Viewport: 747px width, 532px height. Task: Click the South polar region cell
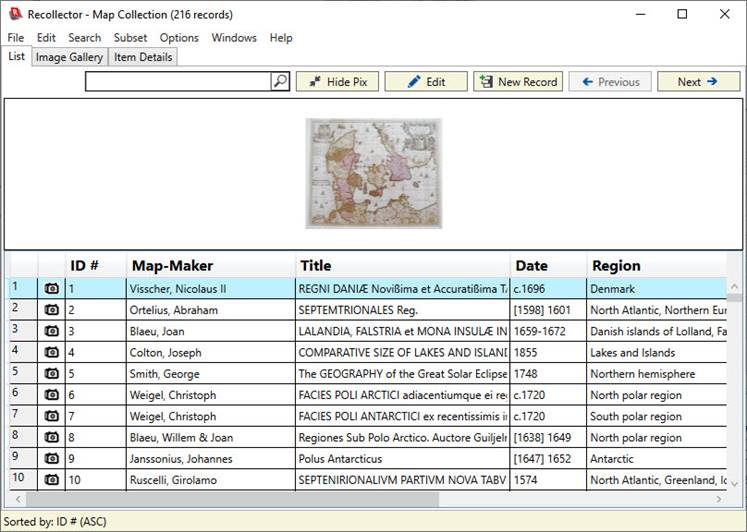point(657,416)
